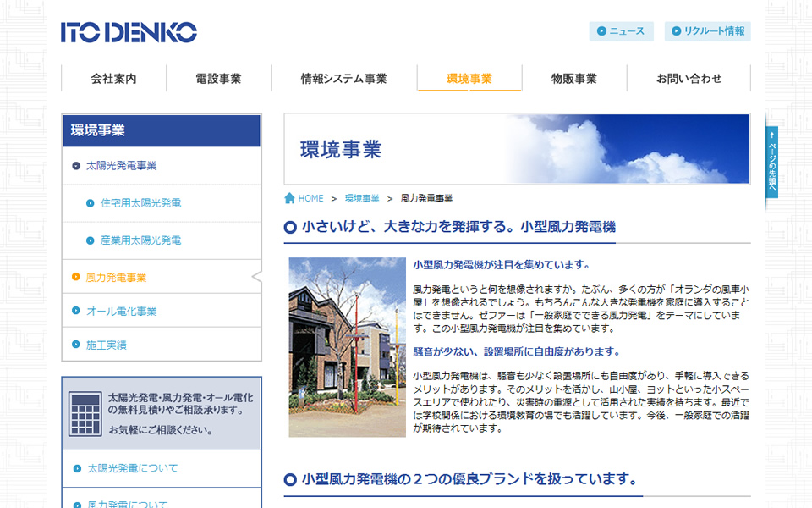Open the ニュース button
Viewport: 812px width, 508px height.
point(621,31)
